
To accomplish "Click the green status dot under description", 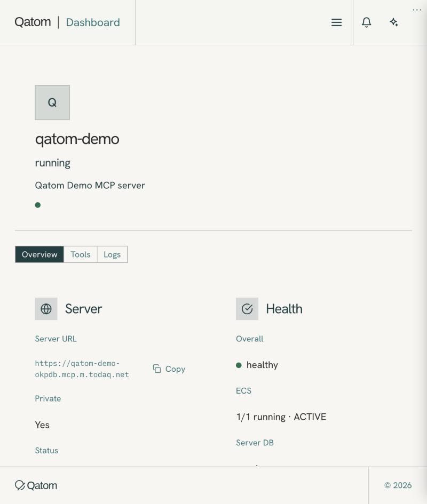I will click(38, 205).
